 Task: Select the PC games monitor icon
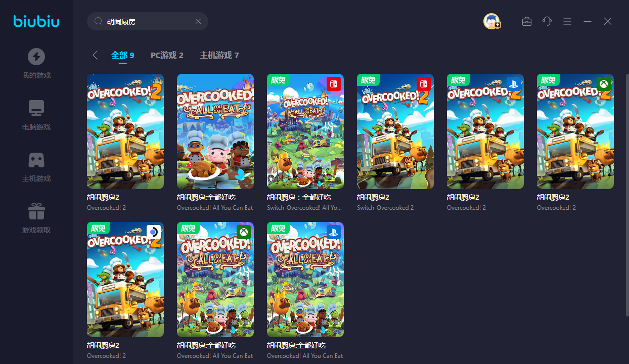(36, 108)
